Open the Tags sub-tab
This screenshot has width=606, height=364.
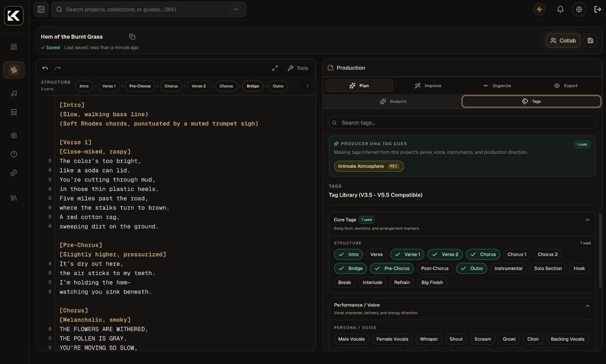(x=531, y=102)
